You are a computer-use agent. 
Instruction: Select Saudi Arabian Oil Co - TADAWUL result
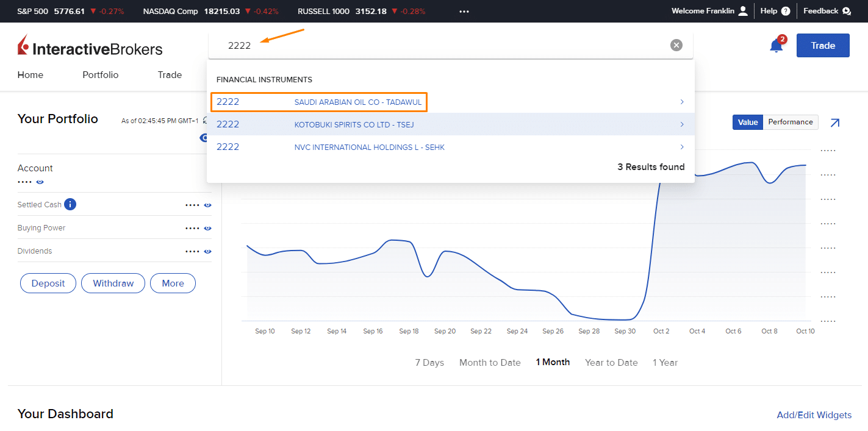point(450,102)
